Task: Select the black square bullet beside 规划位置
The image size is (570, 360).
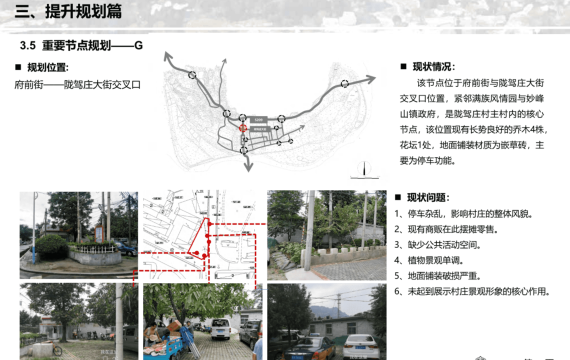Action: click(x=18, y=67)
